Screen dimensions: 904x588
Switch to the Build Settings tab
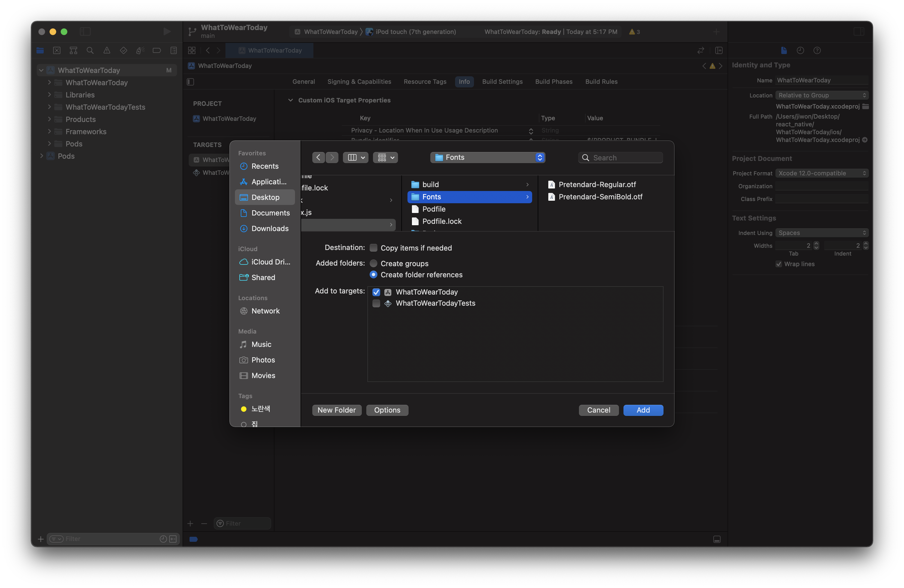pyautogui.click(x=502, y=82)
